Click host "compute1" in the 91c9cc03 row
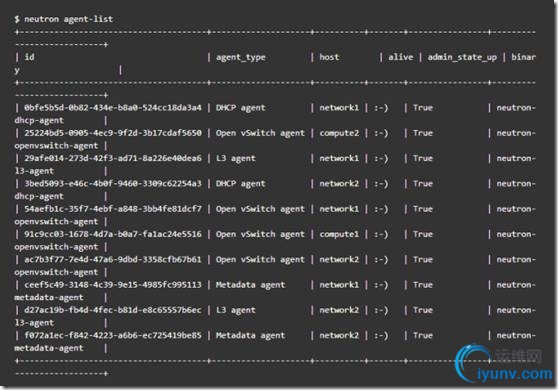 pos(339,234)
